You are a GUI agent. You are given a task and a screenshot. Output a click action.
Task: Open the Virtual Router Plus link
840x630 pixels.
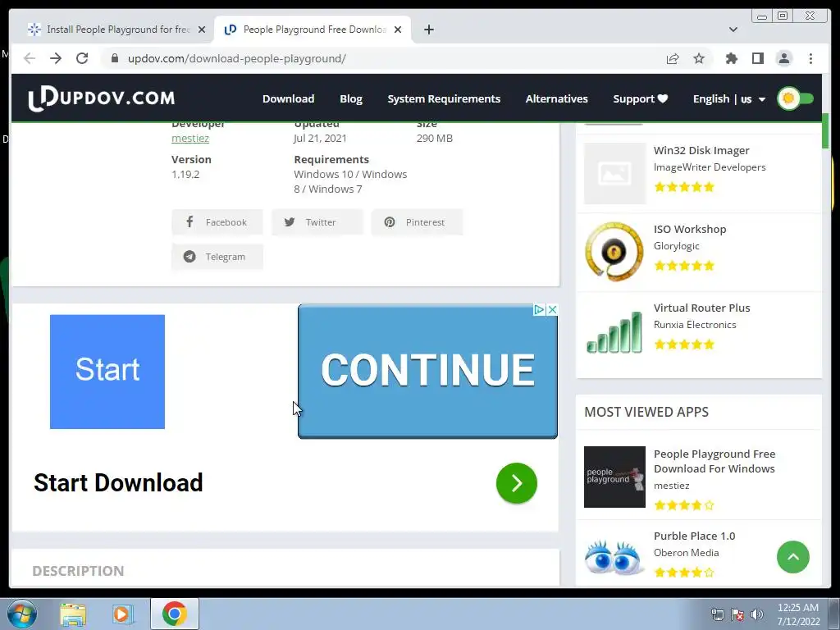[702, 308]
